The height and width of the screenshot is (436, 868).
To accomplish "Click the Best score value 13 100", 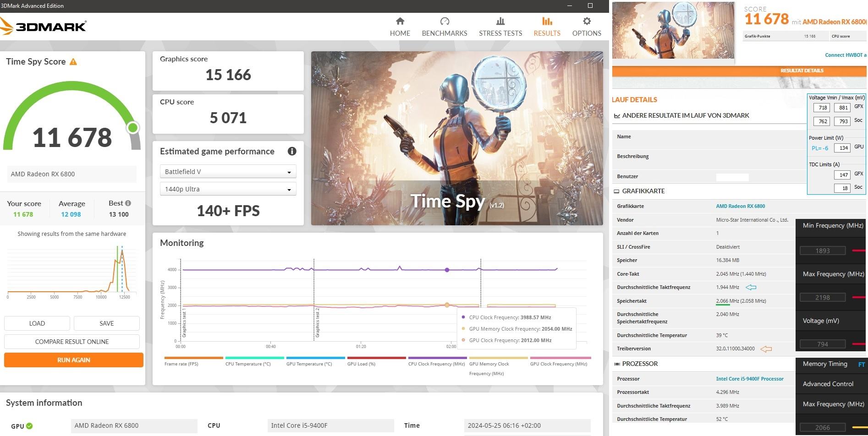I will coord(119,214).
